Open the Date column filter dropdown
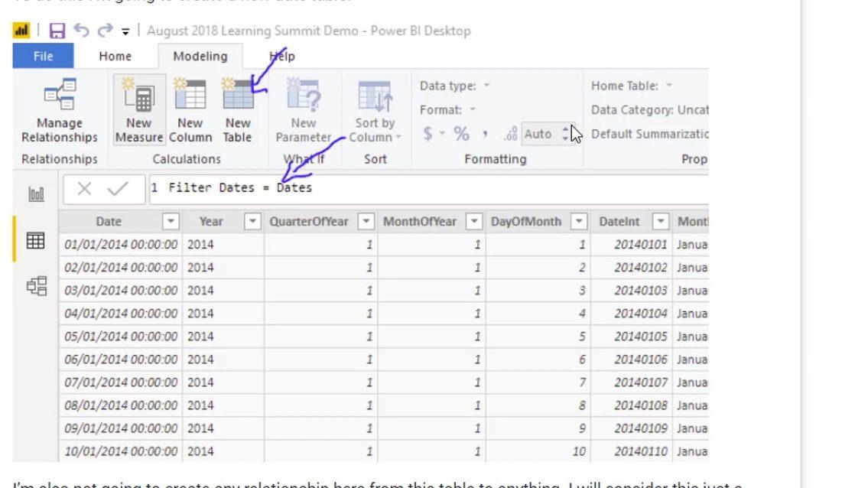 pos(171,222)
